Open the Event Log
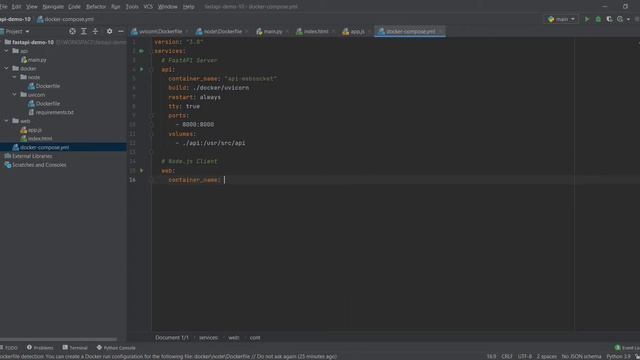This screenshot has height=360, width=640. [627, 348]
